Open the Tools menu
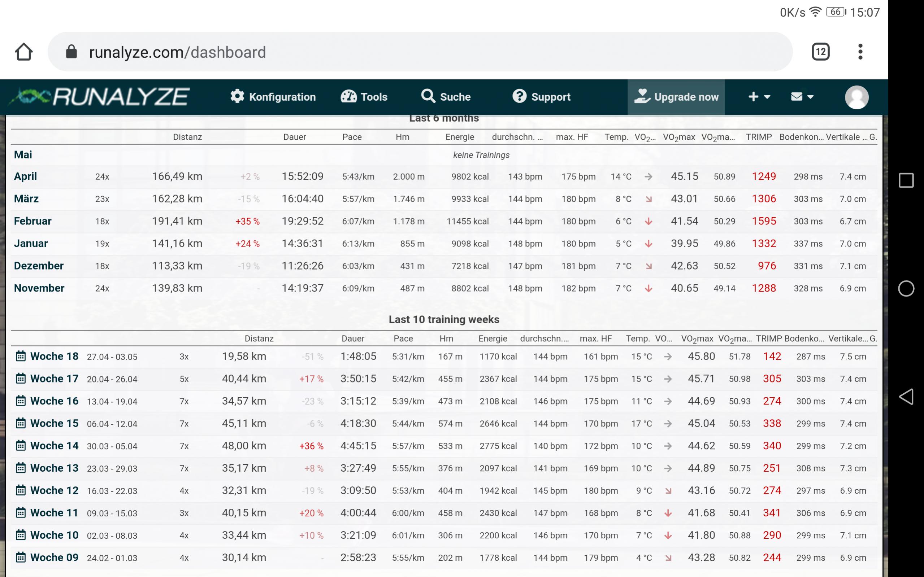Screen dimensions: 924x577 [364, 97]
